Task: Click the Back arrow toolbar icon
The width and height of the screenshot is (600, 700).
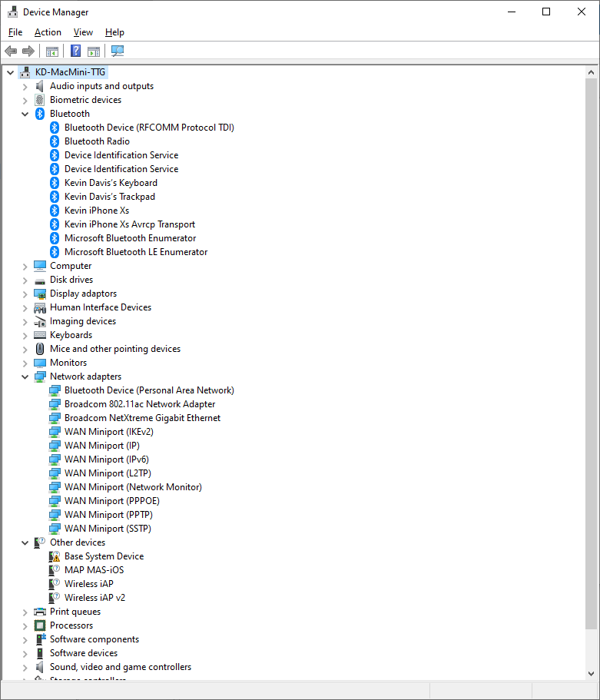Action: [x=11, y=51]
